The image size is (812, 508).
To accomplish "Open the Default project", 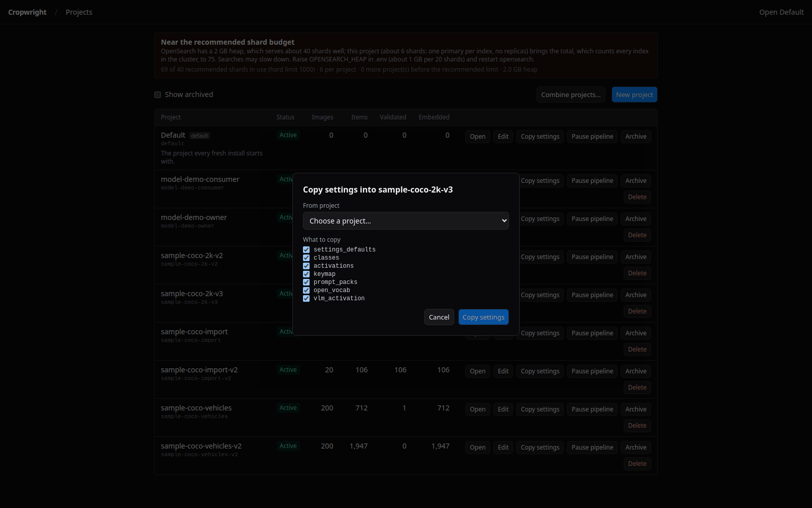I will tap(478, 137).
